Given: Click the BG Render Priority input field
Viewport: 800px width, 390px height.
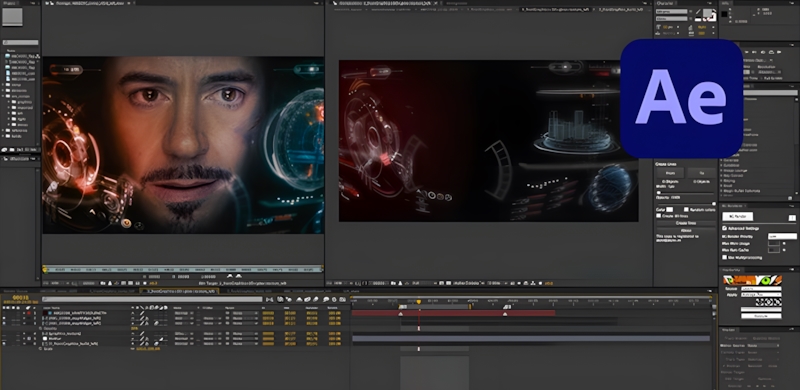Looking at the screenshot, I should click(x=782, y=236).
